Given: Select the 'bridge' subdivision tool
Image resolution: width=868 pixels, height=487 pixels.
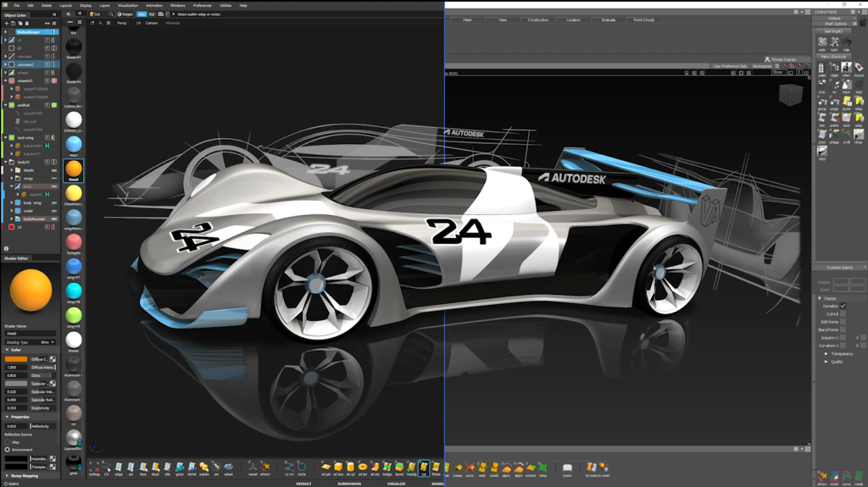Looking at the screenshot, I should (387, 467).
